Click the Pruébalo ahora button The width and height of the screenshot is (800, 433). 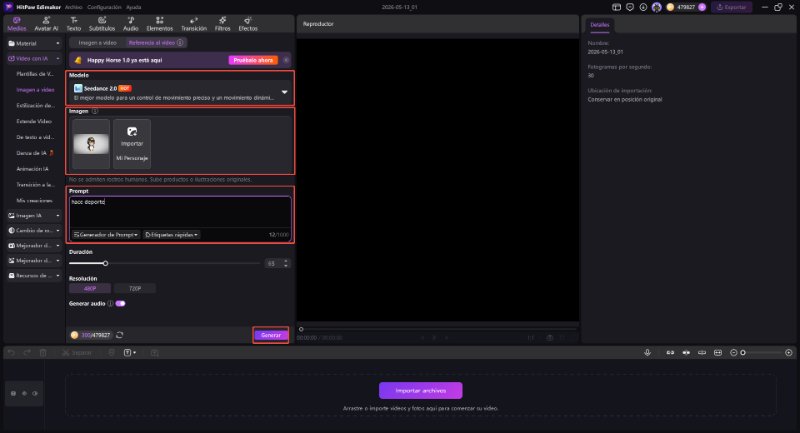pyautogui.click(x=253, y=60)
